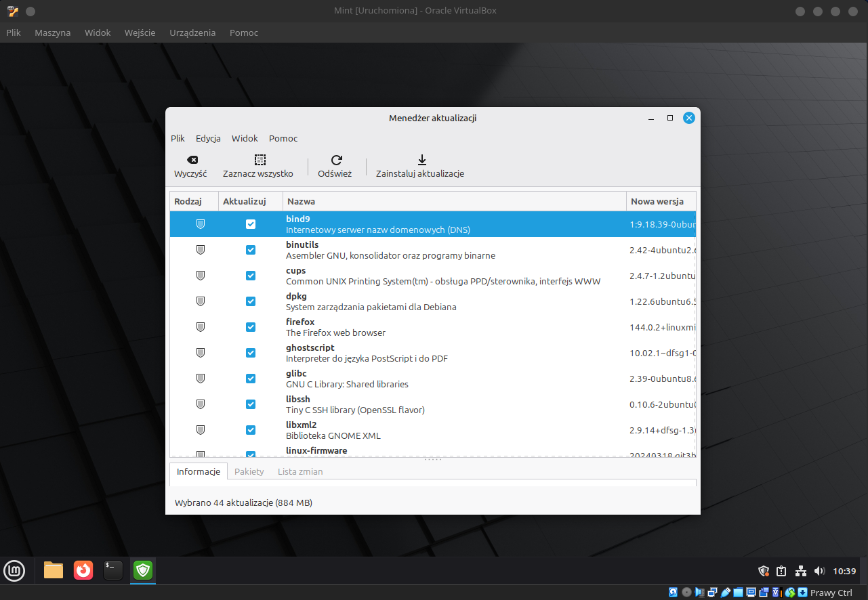
Task: Open the Pomoc menu in Update Manager
Action: [283, 138]
